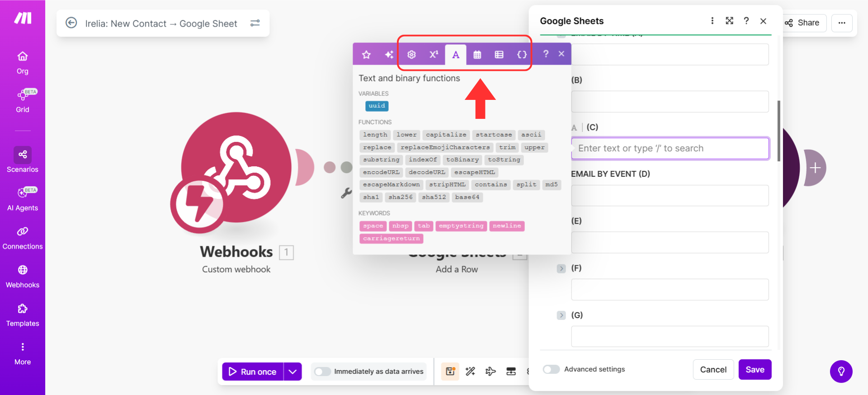Insert the base64 function
Screen dimensions: 868x395
click(467, 197)
